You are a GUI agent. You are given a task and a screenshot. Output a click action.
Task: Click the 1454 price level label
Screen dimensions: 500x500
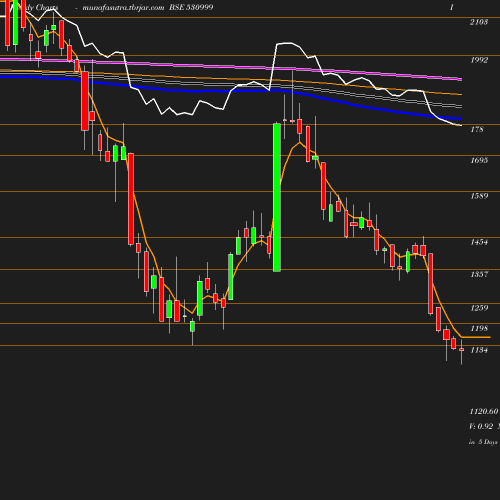coord(479,242)
